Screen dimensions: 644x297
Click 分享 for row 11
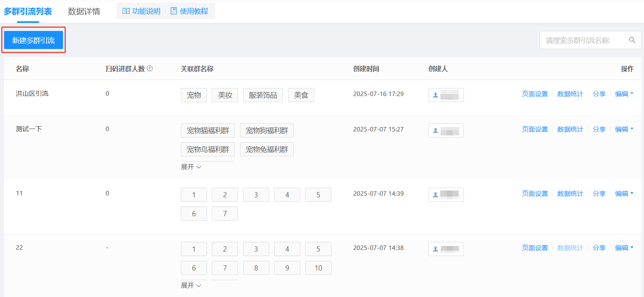pos(599,193)
